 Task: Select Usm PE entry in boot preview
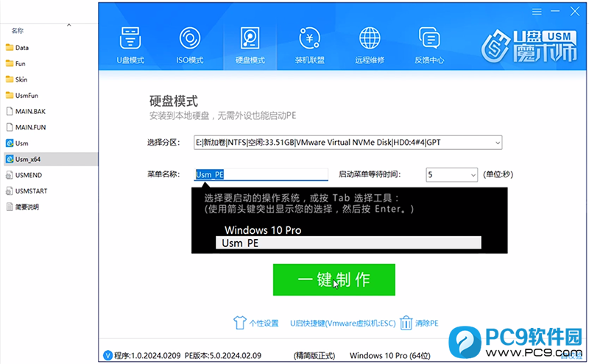click(x=348, y=243)
